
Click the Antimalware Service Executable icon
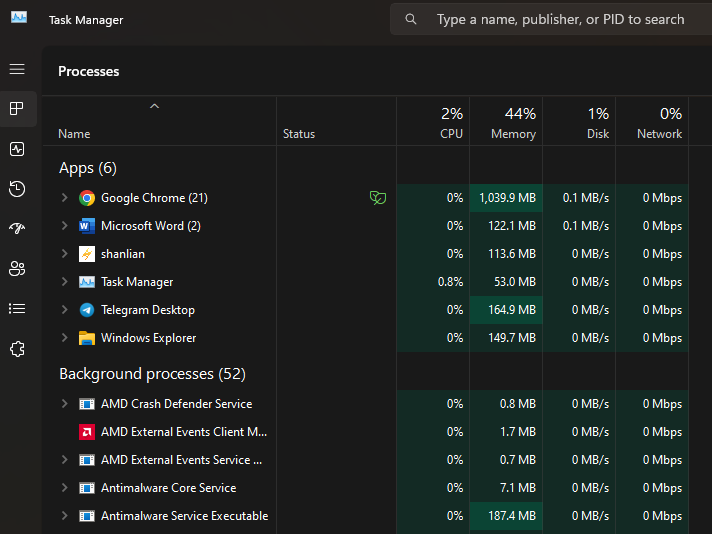[87, 516]
